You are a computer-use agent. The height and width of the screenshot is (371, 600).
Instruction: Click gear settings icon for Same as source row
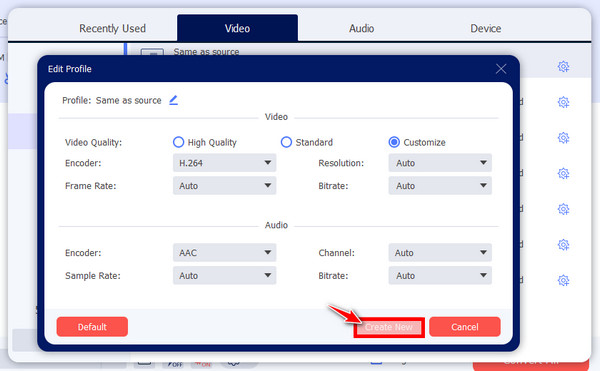tap(563, 67)
